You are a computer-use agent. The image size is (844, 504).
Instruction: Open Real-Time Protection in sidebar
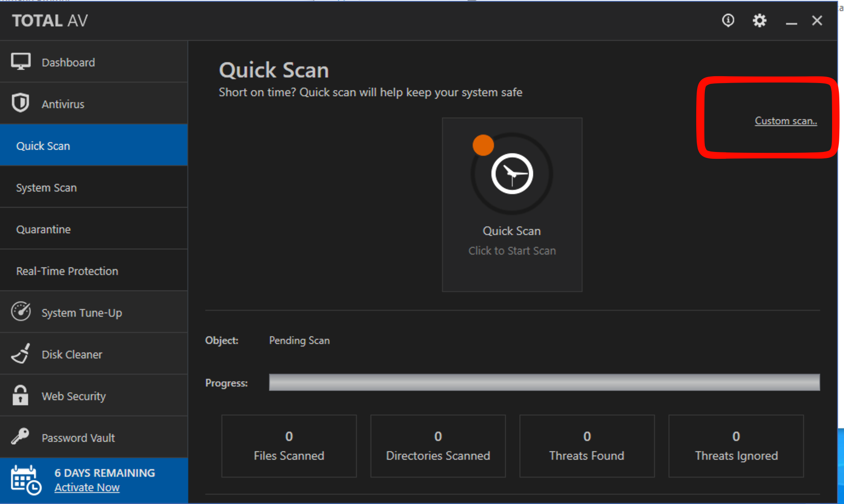[x=94, y=270]
